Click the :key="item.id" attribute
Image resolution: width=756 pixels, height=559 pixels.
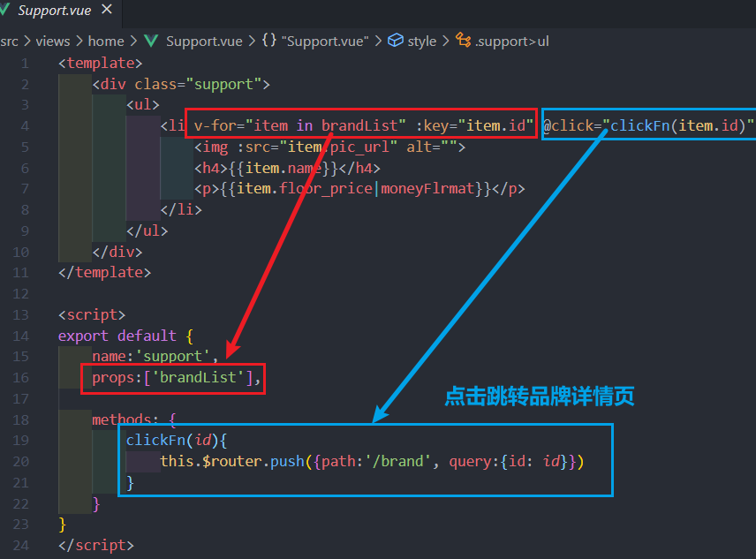point(474,125)
